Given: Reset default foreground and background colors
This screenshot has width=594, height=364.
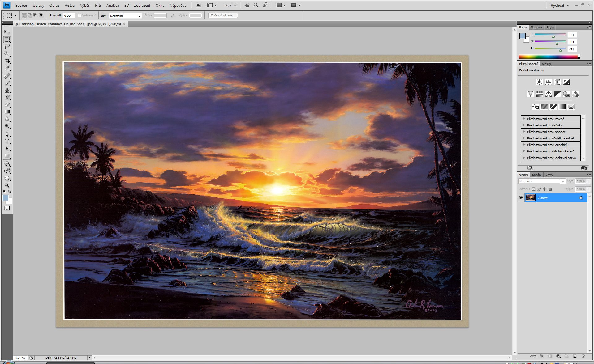Looking at the screenshot, I should click(x=4, y=192).
